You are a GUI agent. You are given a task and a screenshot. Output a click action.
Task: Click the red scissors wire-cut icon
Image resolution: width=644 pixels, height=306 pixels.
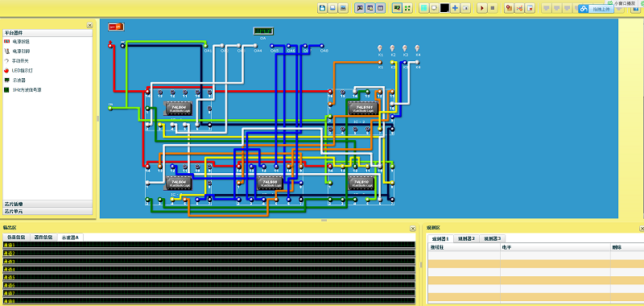(519, 8)
